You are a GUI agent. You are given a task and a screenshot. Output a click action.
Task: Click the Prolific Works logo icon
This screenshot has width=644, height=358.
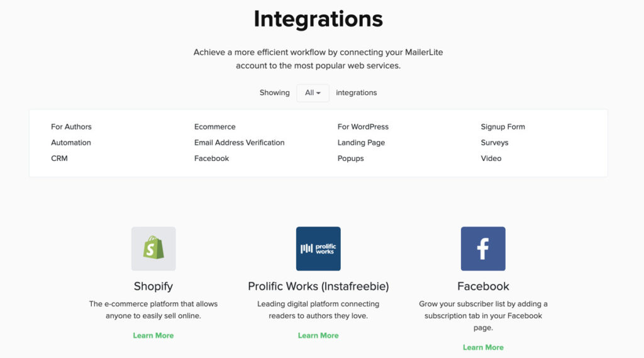point(318,249)
